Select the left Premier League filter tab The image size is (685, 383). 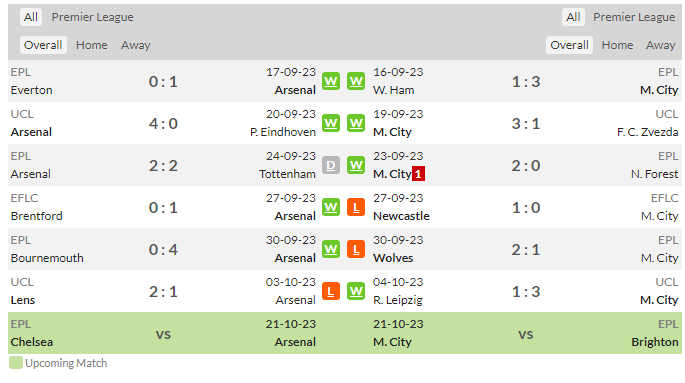click(93, 17)
